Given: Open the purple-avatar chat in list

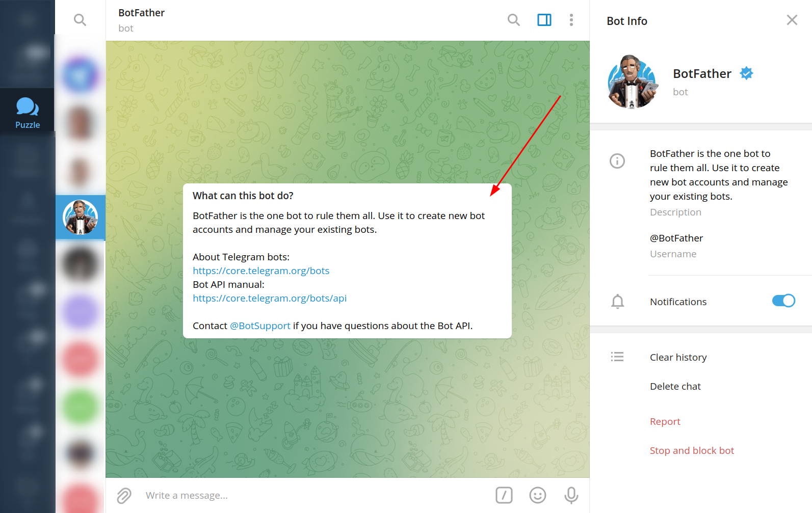Looking at the screenshot, I should click(x=81, y=312).
